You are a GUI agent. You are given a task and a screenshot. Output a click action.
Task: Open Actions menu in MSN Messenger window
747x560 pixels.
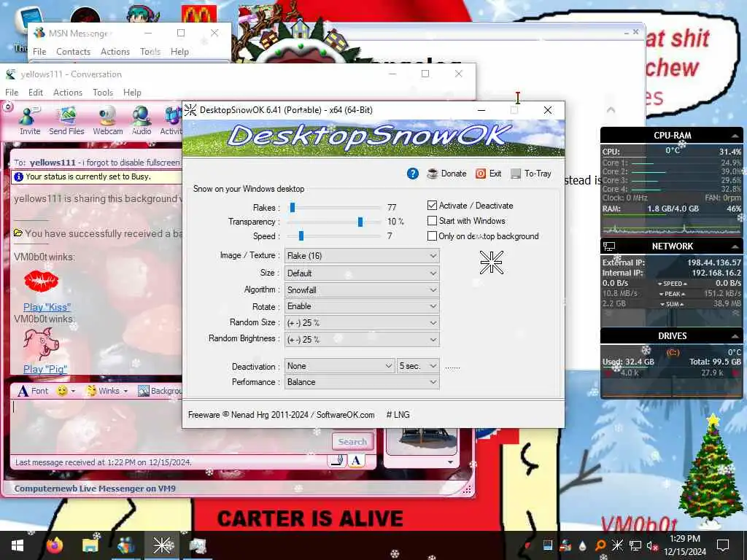(115, 52)
